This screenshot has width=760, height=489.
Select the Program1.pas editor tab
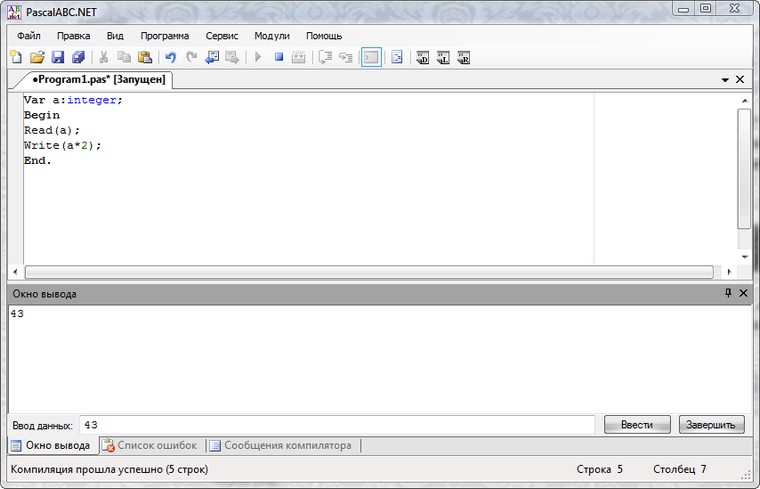coord(98,79)
